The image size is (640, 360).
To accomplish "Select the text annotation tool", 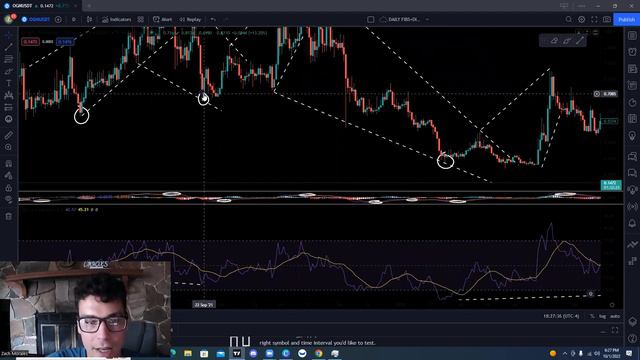I will (x=9, y=83).
